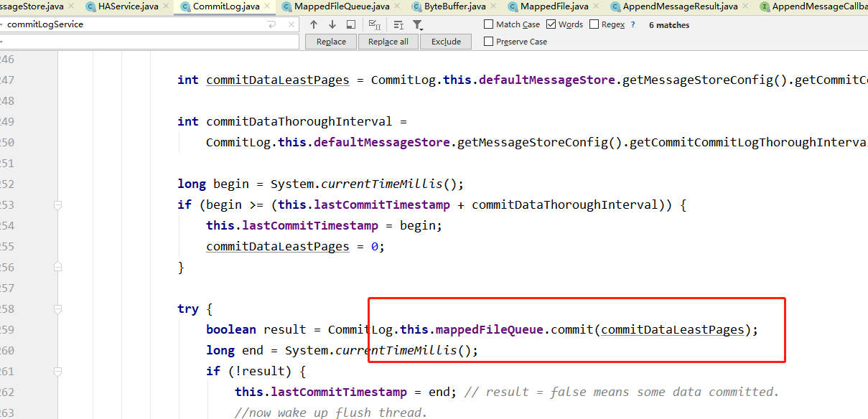The height and width of the screenshot is (419, 868).
Task: Click line number 252 in the gutter
Action: [7, 184]
